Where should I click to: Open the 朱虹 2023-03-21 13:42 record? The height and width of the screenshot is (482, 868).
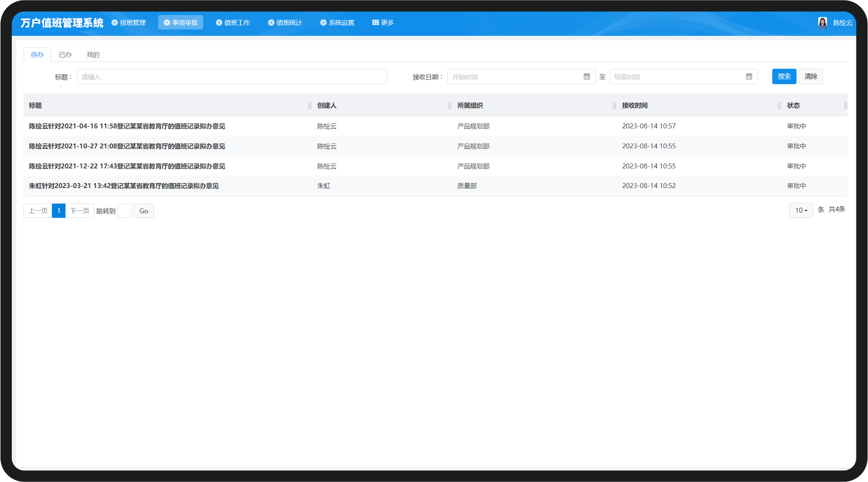(124, 186)
